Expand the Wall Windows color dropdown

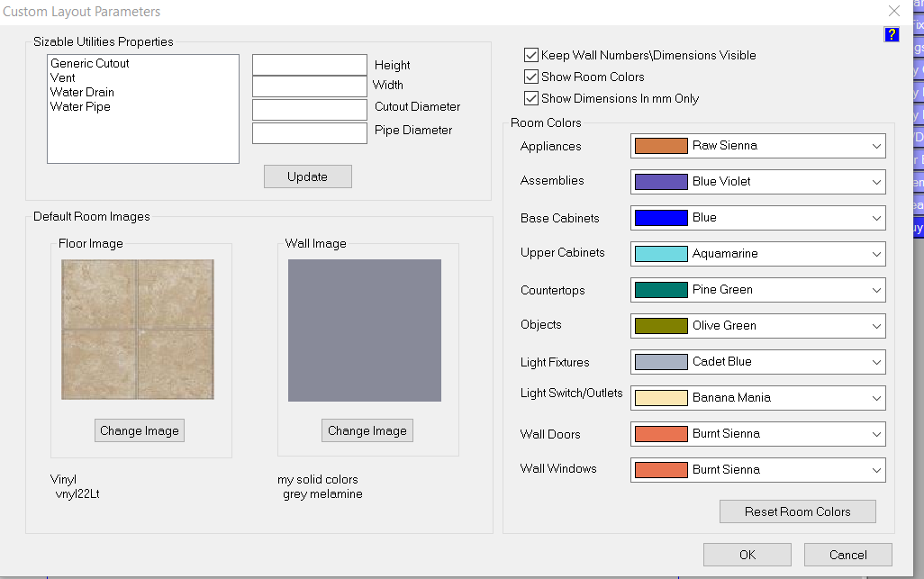757,470
